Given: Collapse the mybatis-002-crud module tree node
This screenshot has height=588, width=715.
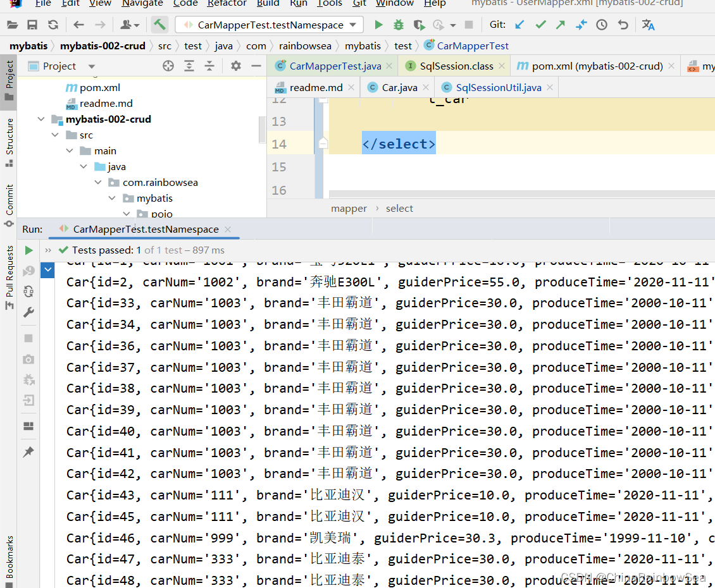Looking at the screenshot, I should point(41,119).
